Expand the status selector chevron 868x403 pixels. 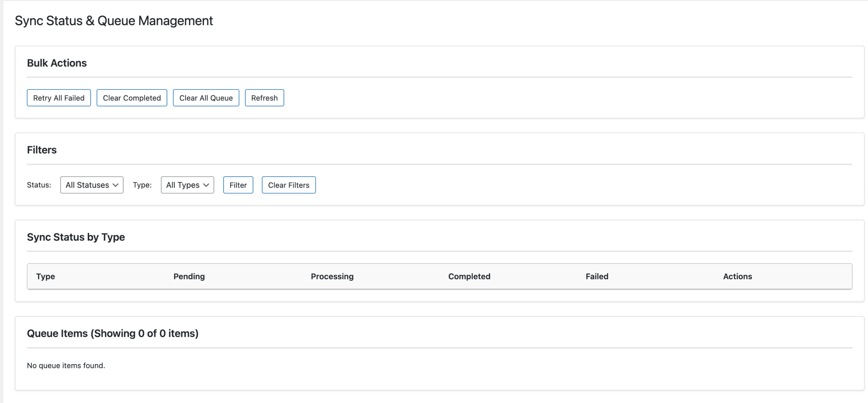pos(115,185)
